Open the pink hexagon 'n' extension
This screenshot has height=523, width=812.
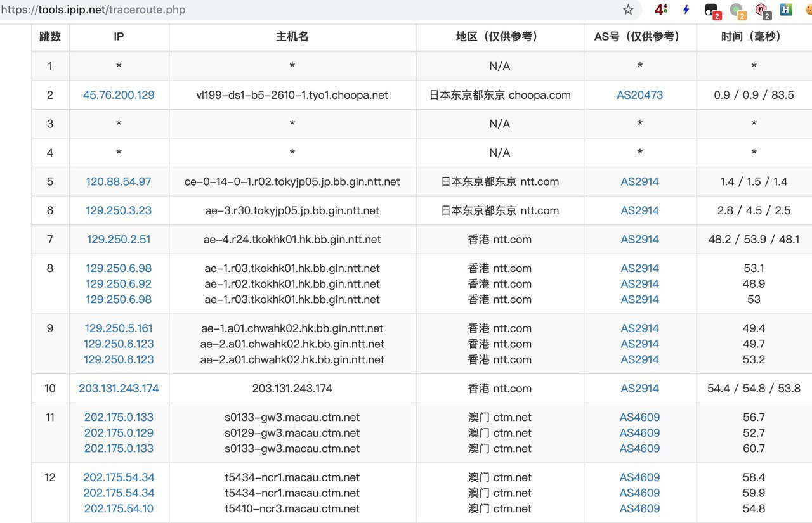[762, 11]
